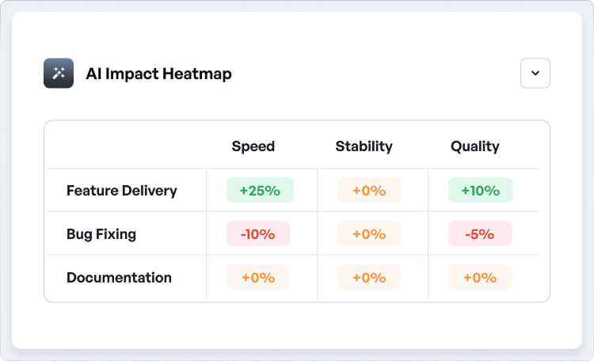
Task: Select the Speed column header
Action: click(253, 146)
